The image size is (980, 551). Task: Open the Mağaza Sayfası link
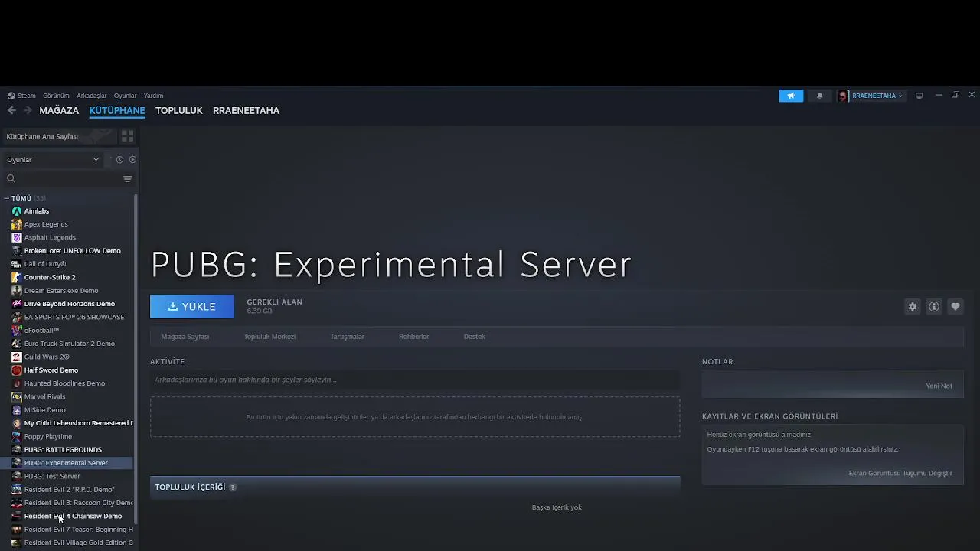point(185,337)
